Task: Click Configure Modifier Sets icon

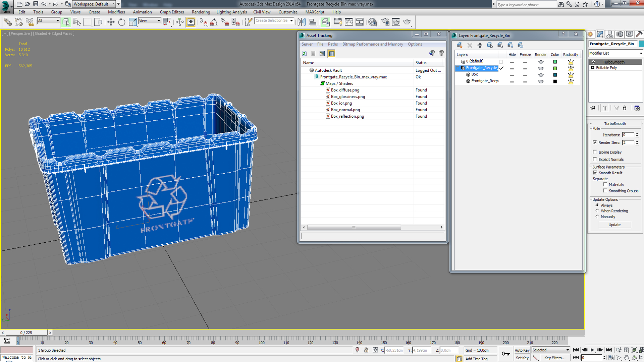Action: coord(637,108)
